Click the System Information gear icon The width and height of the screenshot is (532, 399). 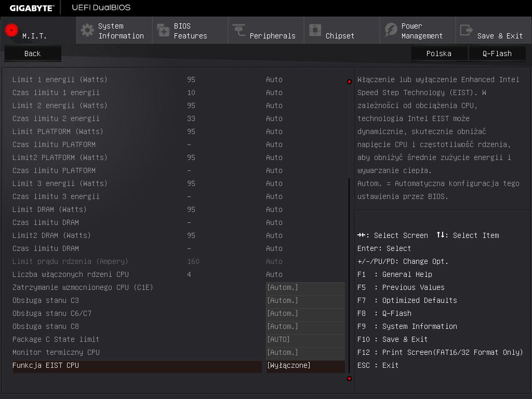(x=87, y=30)
